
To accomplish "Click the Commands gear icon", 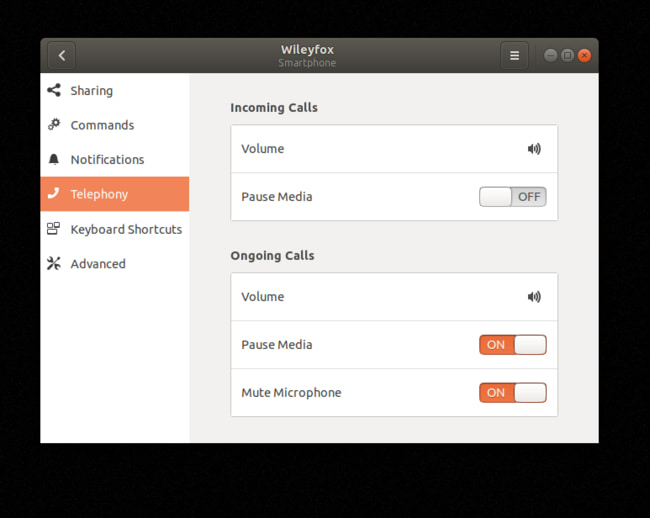I will pos(54,125).
